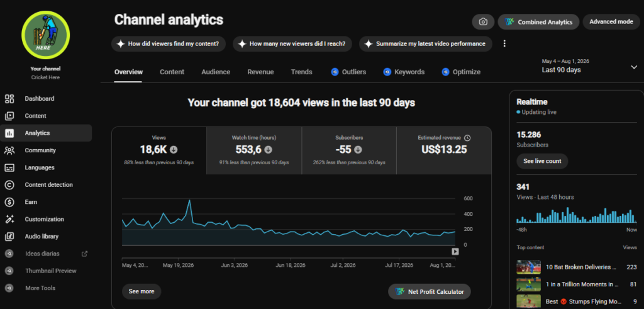The width and height of the screenshot is (644, 309).
Task: Click the Watch time downward arrow icon
Action: tap(268, 150)
